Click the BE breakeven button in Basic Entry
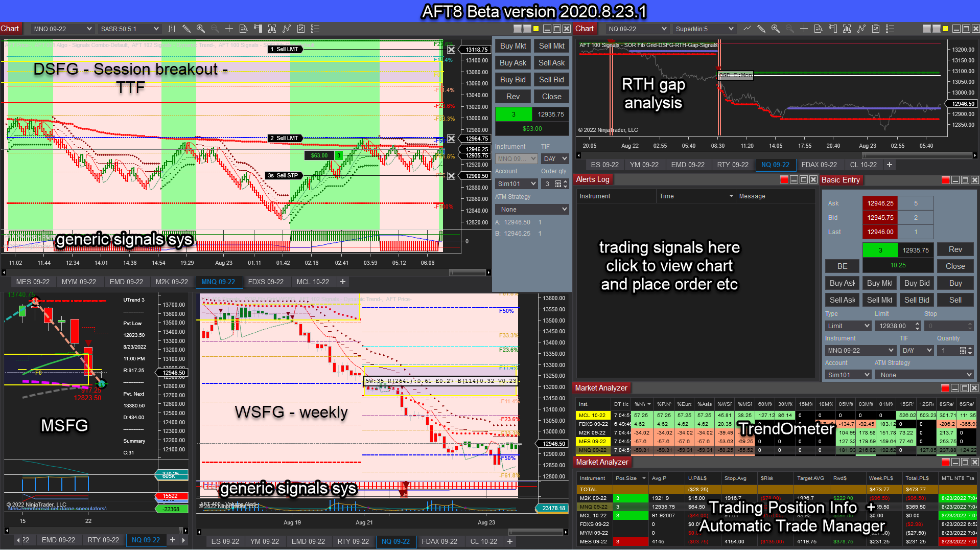 pyautogui.click(x=842, y=266)
